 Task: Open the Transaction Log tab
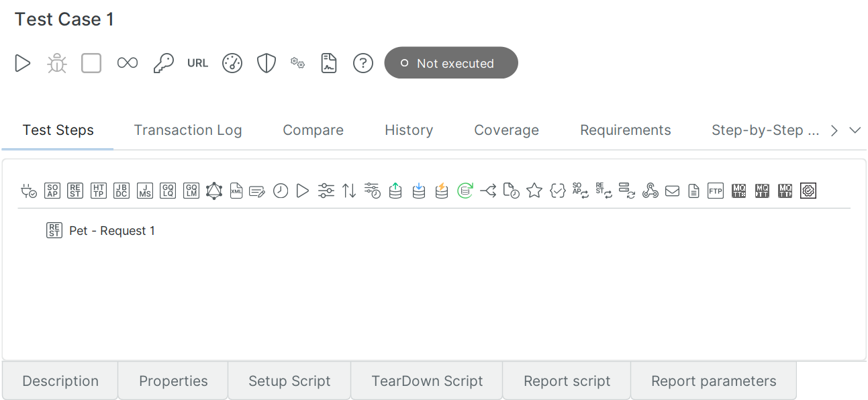pos(188,130)
